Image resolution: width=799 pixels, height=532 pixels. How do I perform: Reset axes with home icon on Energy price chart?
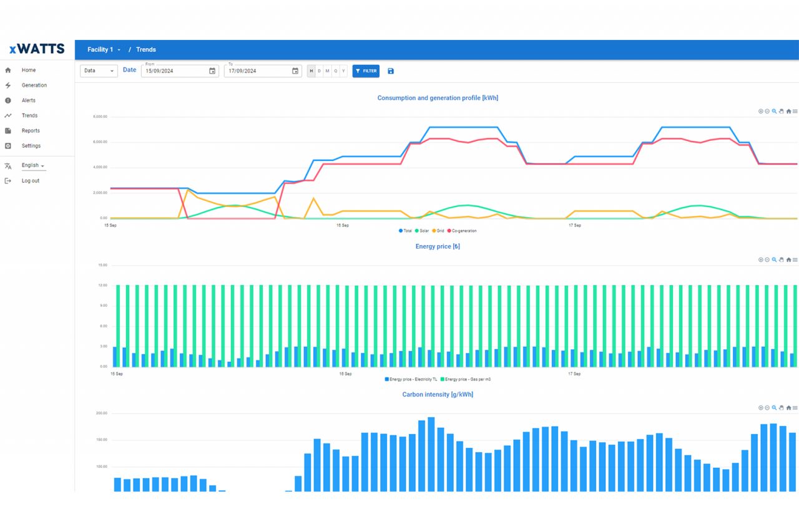click(x=788, y=259)
